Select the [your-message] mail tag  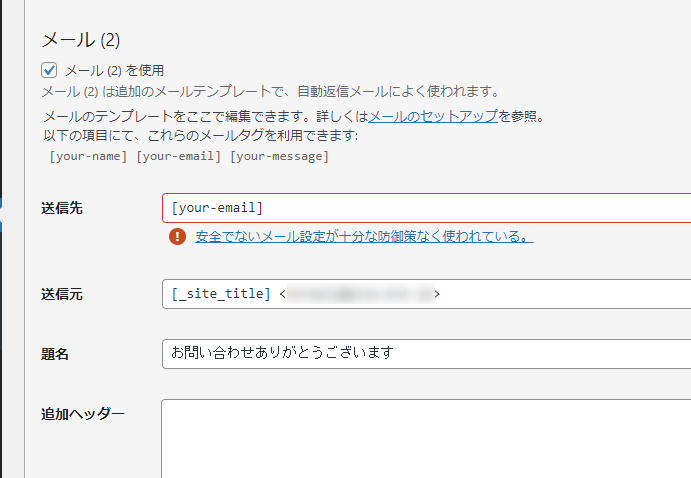[x=279, y=156]
